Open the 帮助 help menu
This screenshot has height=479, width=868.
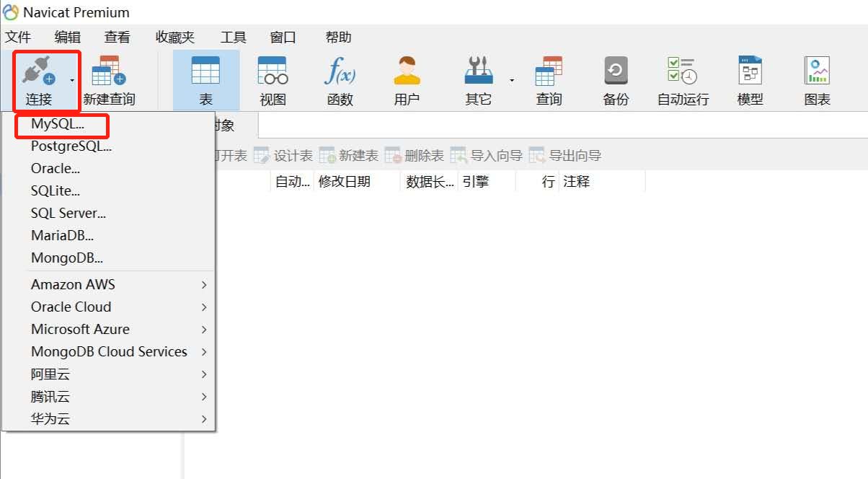coord(338,38)
